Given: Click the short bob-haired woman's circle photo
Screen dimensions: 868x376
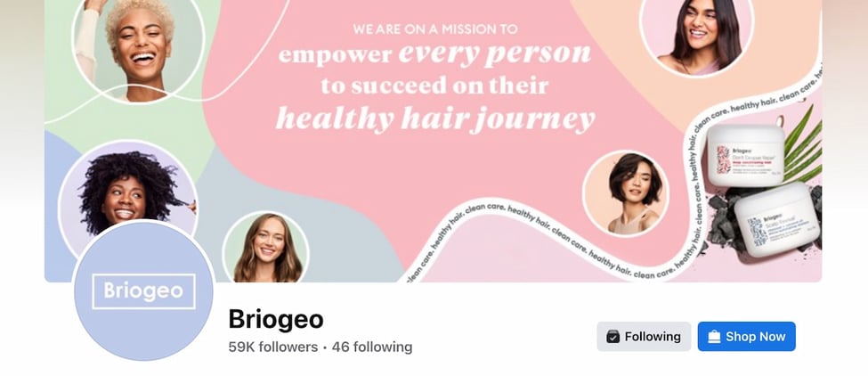Looking at the screenshot, I should [626, 193].
